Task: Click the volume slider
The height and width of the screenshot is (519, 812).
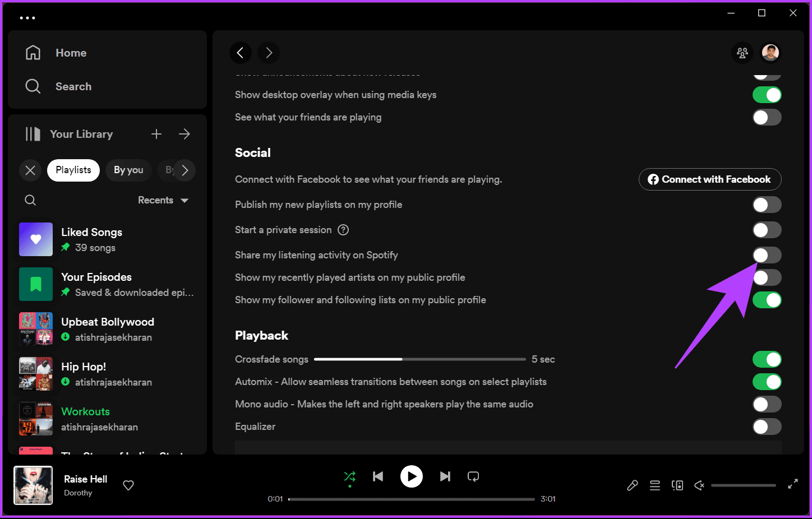Action: tap(744, 485)
